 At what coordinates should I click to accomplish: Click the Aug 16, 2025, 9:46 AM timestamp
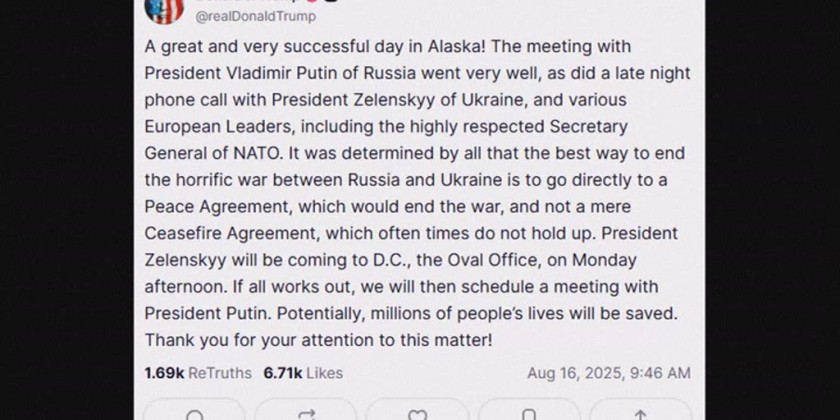609,373
